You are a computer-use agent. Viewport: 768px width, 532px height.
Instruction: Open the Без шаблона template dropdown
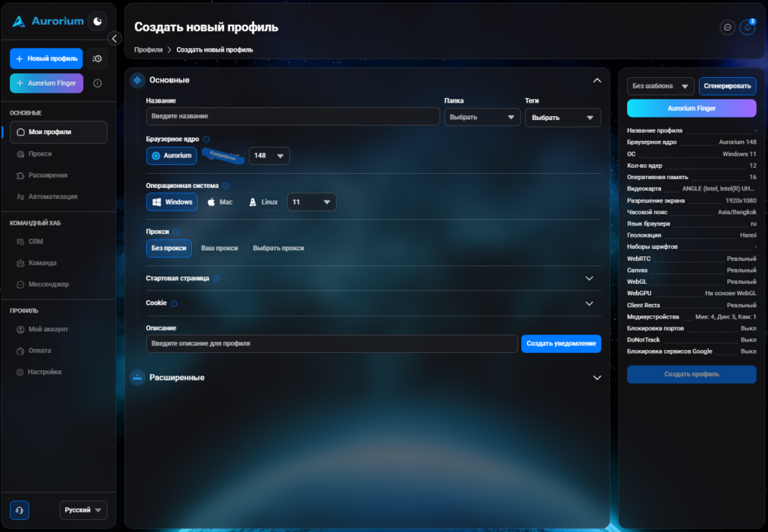point(660,86)
